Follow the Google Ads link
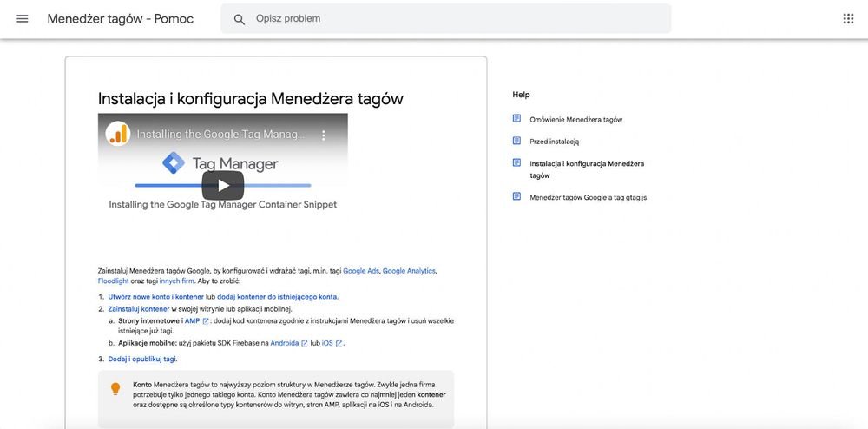868x429 pixels. 361,271
